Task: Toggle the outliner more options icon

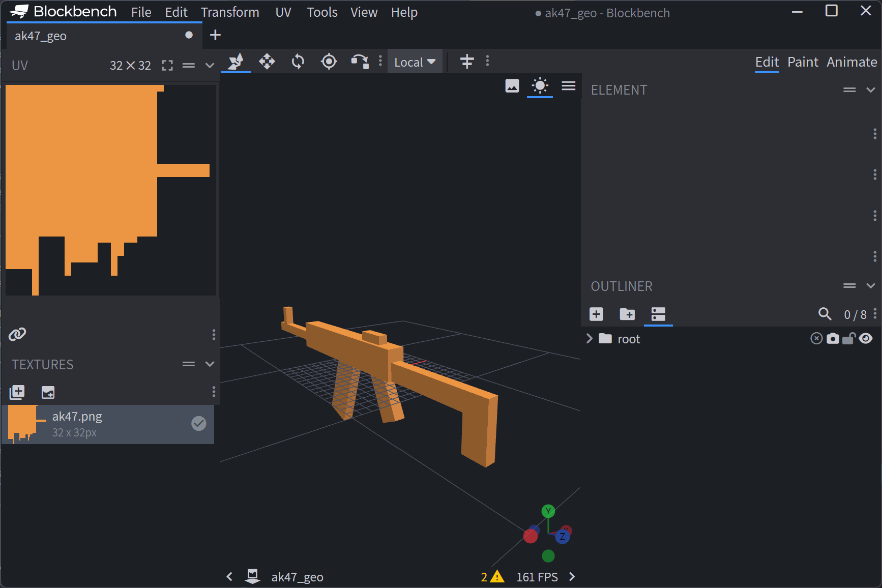Action: [658, 314]
